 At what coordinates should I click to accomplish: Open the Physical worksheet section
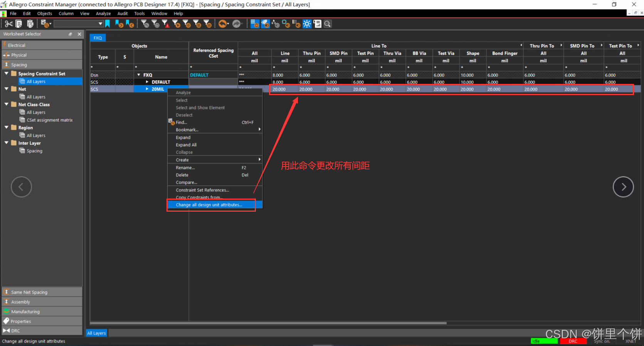pyautogui.click(x=42, y=55)
